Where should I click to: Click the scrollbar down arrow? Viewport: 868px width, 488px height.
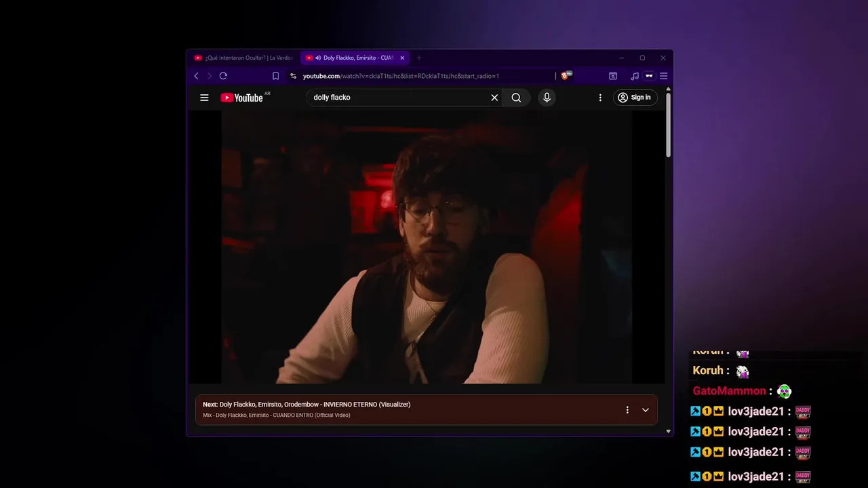[x=668, y=431]
